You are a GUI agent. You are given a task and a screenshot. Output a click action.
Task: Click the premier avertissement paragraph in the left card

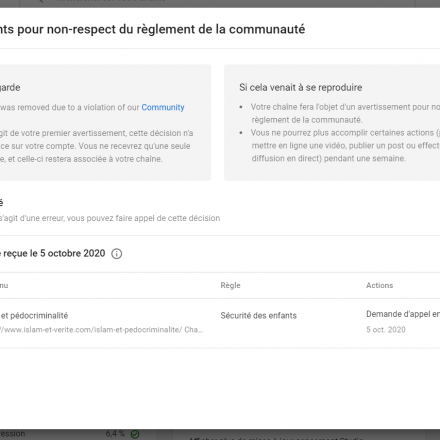(x=97, y=146)
